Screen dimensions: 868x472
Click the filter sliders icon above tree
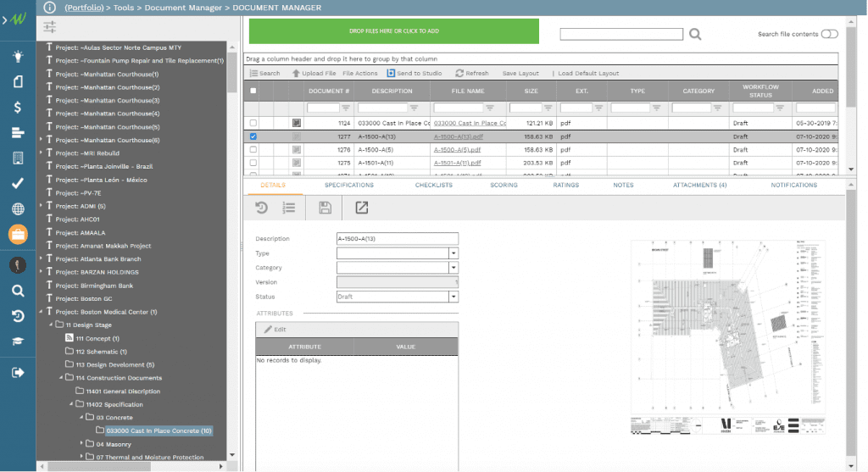(50, 26)
